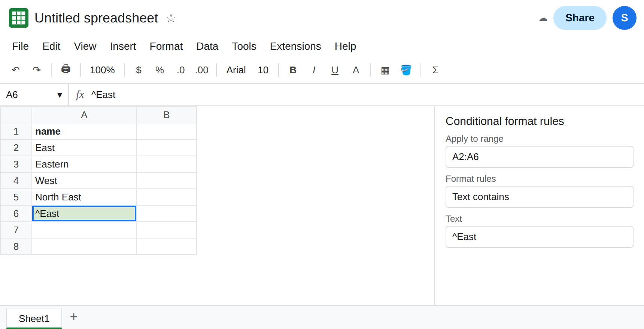Toggle bold formatting

pos(293,70)
